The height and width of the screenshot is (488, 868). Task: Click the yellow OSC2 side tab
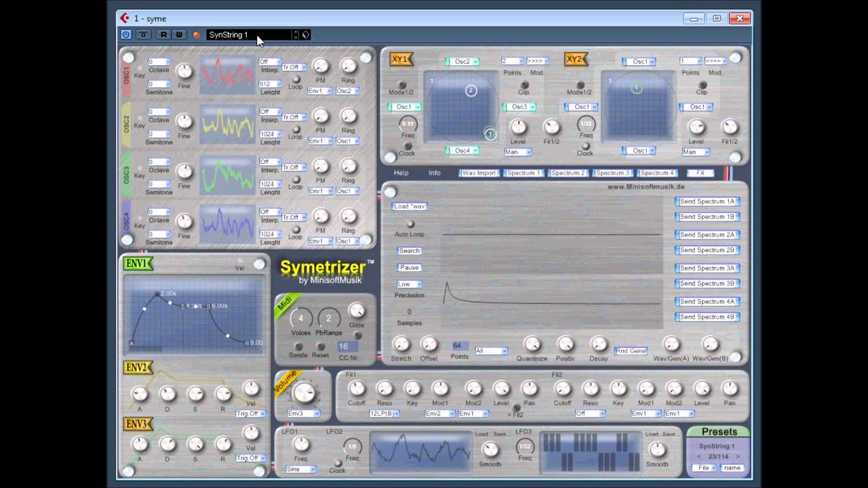pos(126,125)
